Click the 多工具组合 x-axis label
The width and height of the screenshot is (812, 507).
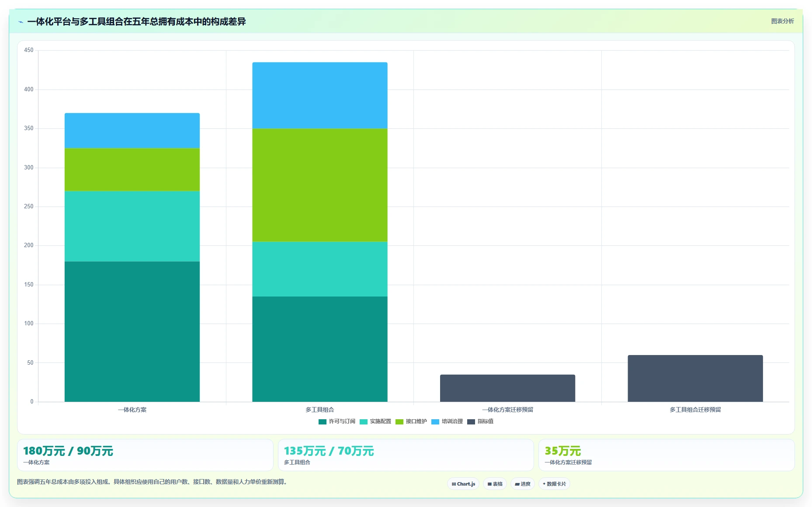[x=320, y=410]
